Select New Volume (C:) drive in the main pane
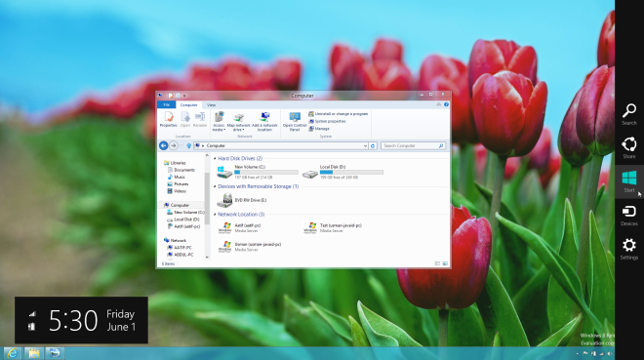The image size is (644, 360). (x=257, y=172)
